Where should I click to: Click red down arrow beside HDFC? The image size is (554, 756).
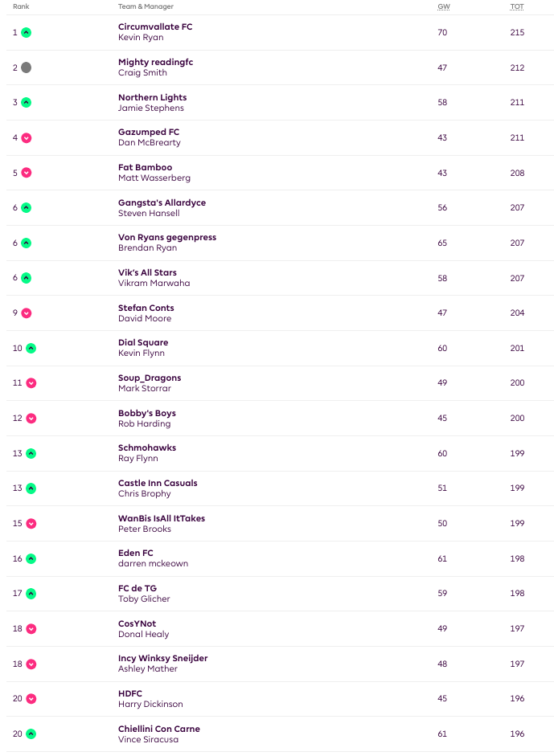[31, 699]
